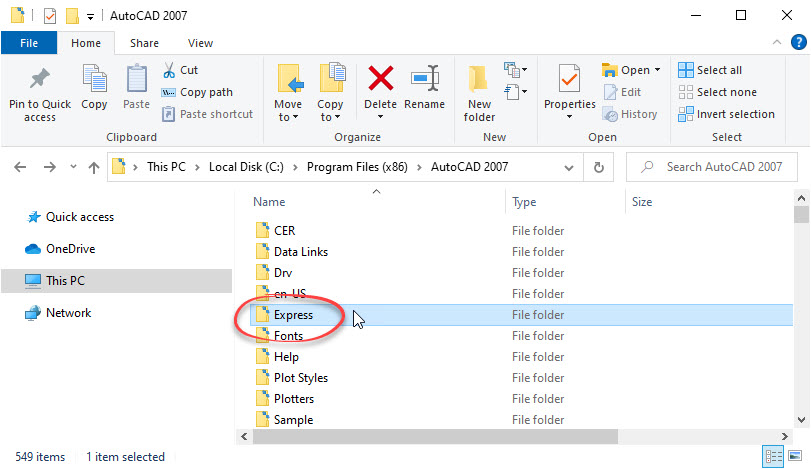Viewport: 811px width, 469px height.
Task: Click This PC in the address bar
Action: 166,167
